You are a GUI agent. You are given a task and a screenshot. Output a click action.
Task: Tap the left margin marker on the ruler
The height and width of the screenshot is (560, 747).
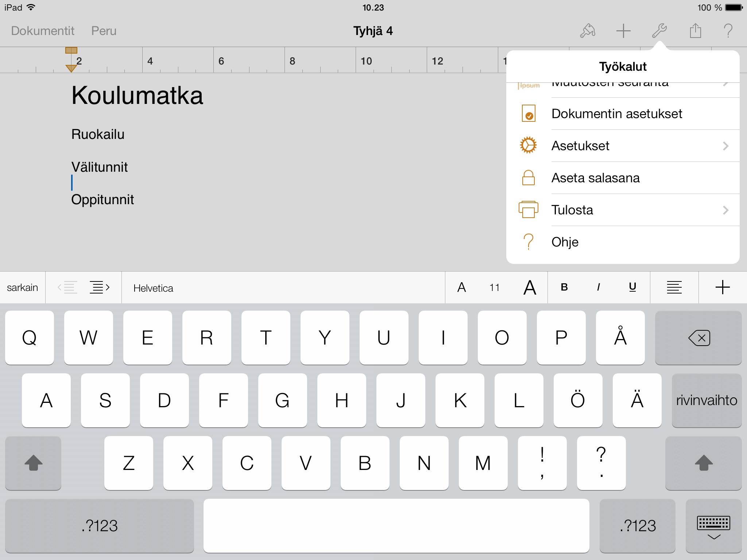point(71,68)
